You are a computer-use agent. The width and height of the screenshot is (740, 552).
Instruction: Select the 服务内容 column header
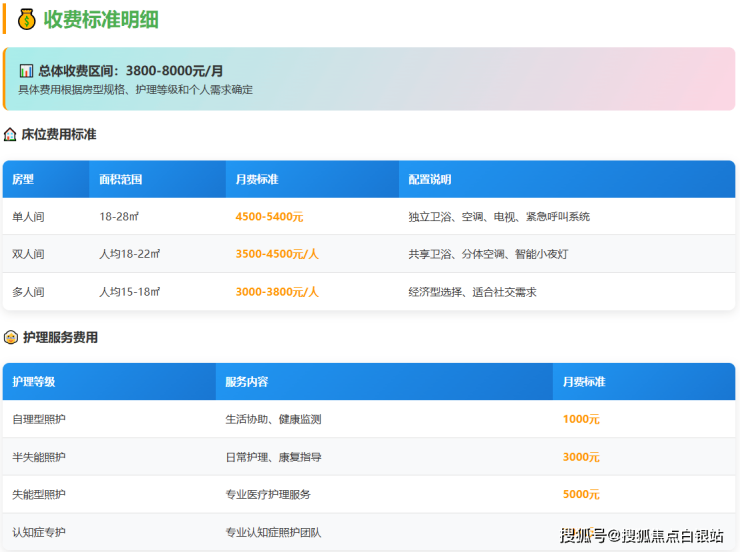pyautogui.click(x=246, y=382)
